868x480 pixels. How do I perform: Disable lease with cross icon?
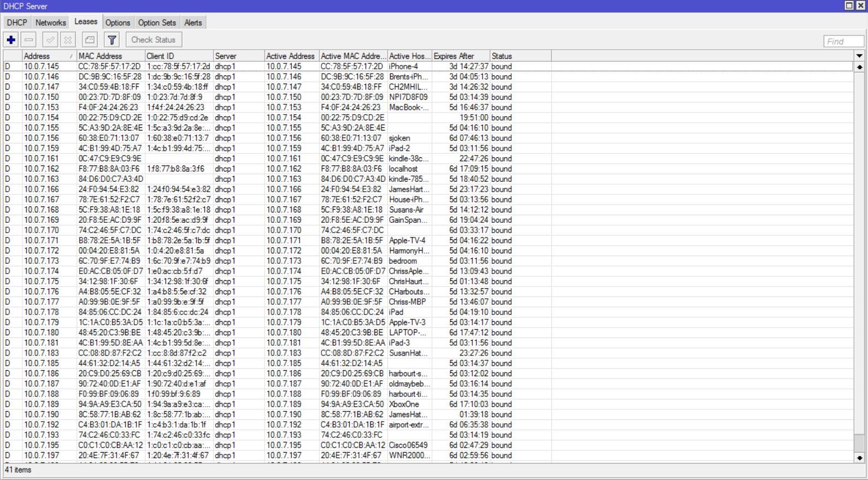[68, 40]
